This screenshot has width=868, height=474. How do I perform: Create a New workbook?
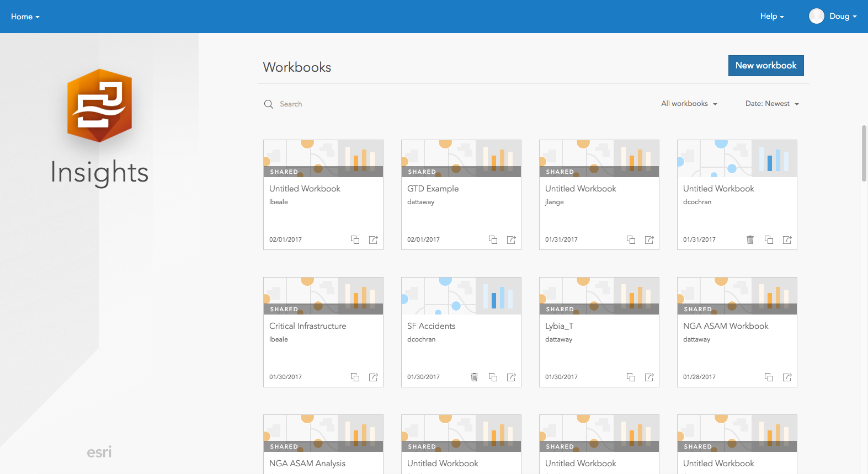[x=766, y=66]
